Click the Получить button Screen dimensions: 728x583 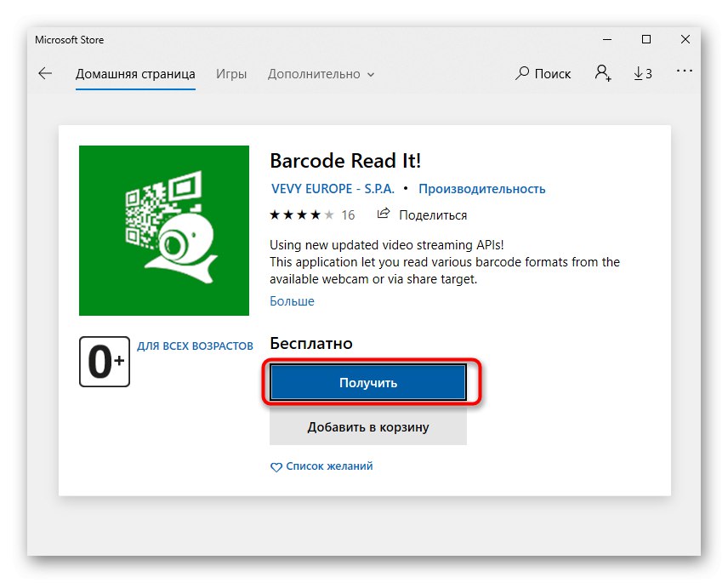[x=367, y=381]
